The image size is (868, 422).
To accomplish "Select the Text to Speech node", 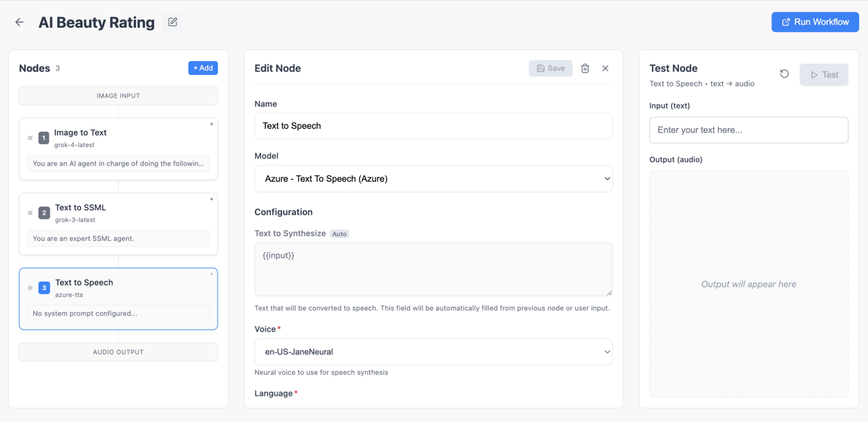I will coord(118,299).
